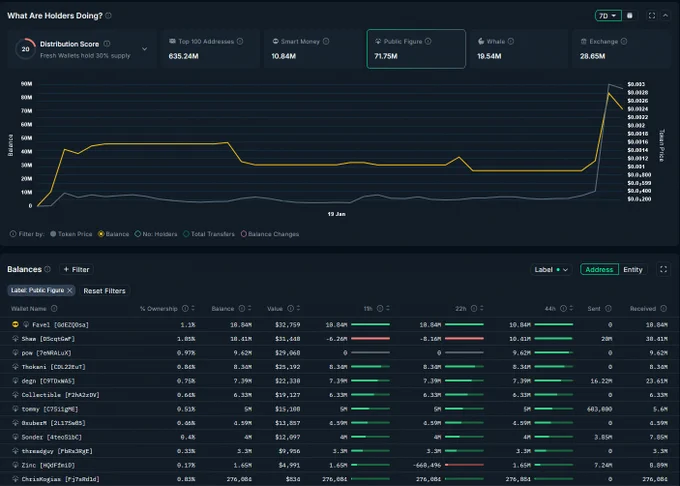Open Top 100 Addresses info icon
Viewport: 680px width, 486px height.
(x=240, y=41)
